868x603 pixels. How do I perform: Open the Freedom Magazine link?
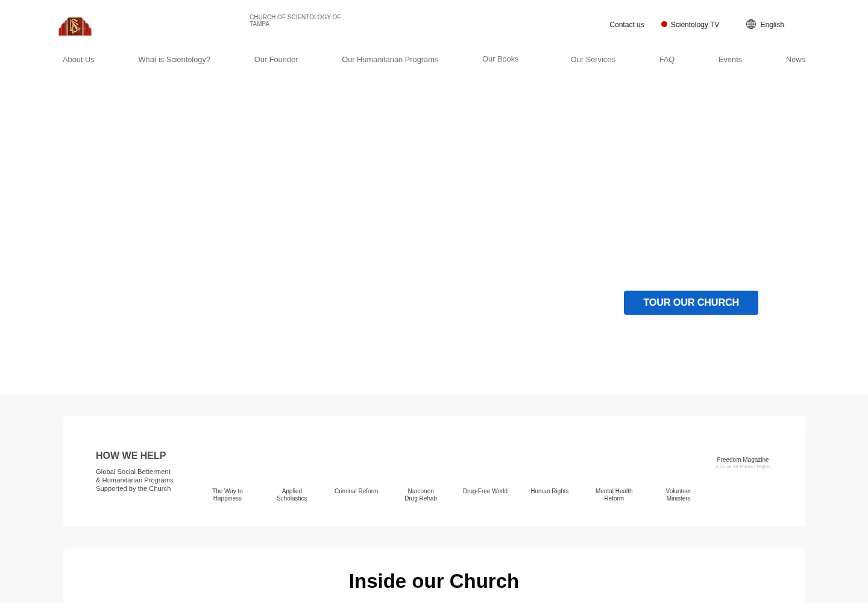pos(743,460)
